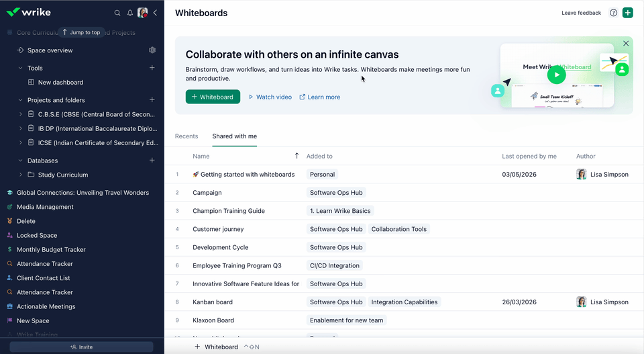
Task: Play the Meet Wrike Whiteboard video
Action: point(557,75)
